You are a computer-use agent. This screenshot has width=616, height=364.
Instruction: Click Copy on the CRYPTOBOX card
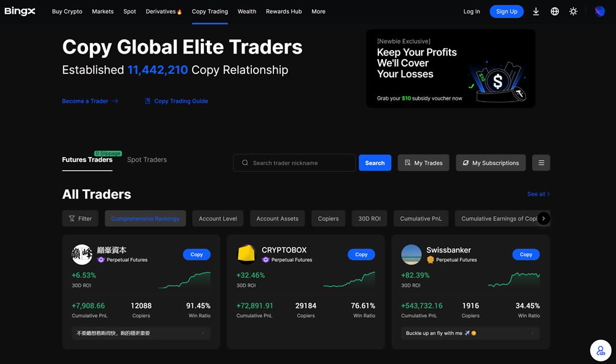point(361,254)
